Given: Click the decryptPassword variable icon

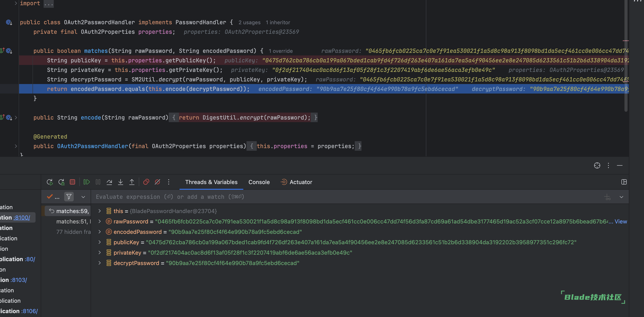Looking at the screenshot, I should tap(109, 263).
